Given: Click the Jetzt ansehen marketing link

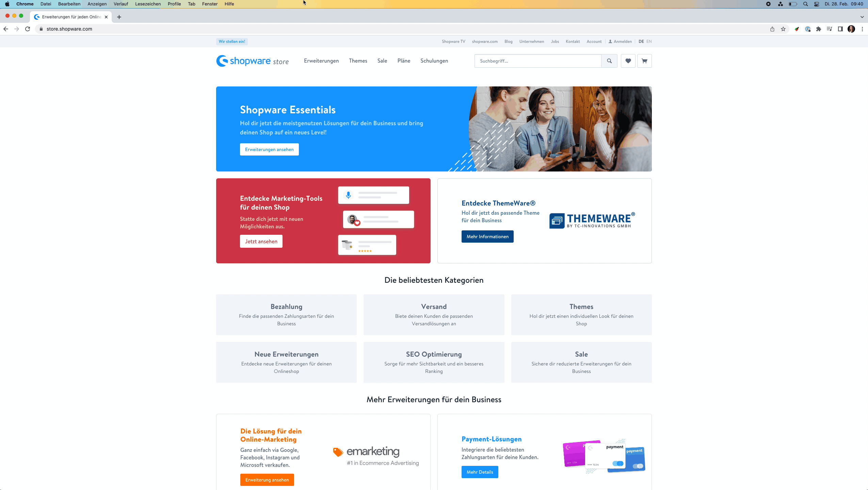Looking at the screenshot, I should pos(260,241).
